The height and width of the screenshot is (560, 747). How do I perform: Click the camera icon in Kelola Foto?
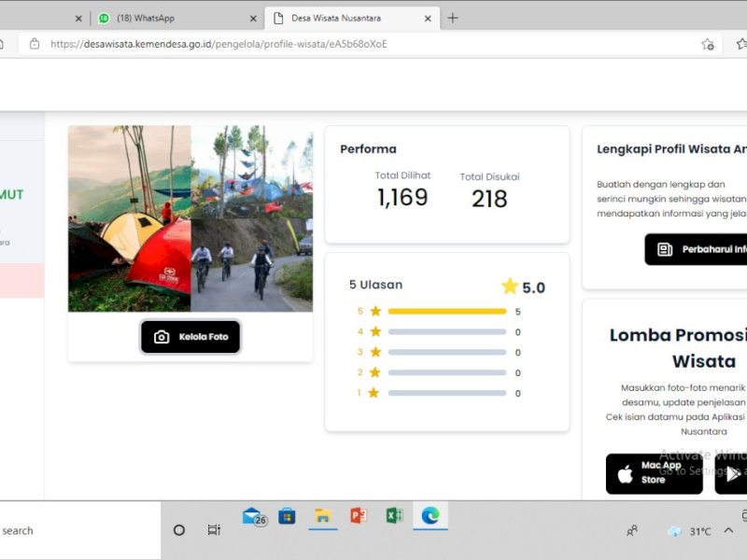click(162, 337)
